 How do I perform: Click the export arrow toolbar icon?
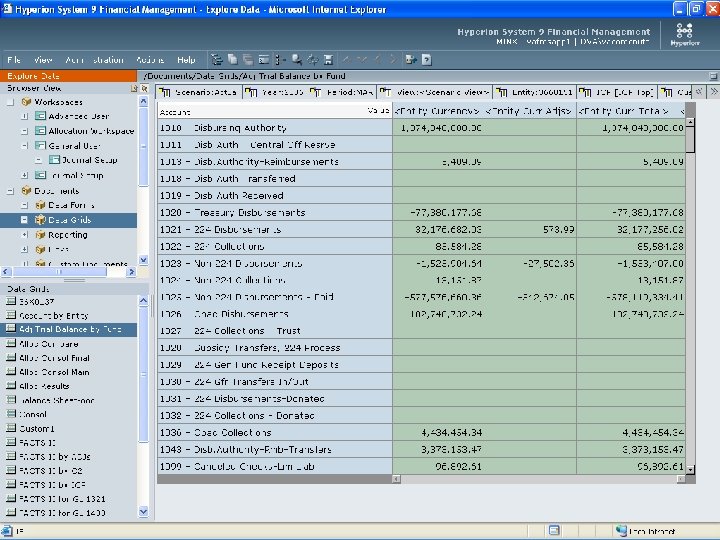[x=411, y=60]
